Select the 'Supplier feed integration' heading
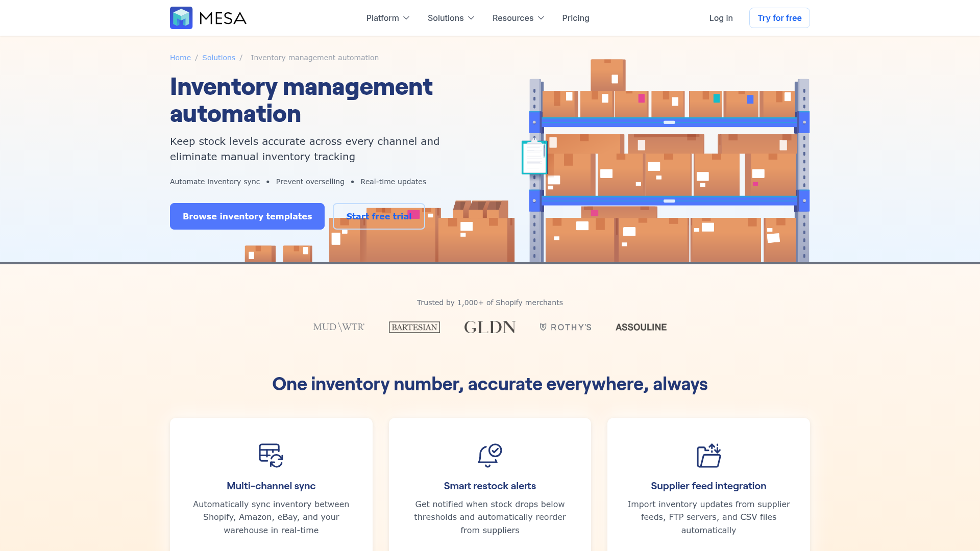980x551 pixels. pos(708,486)
